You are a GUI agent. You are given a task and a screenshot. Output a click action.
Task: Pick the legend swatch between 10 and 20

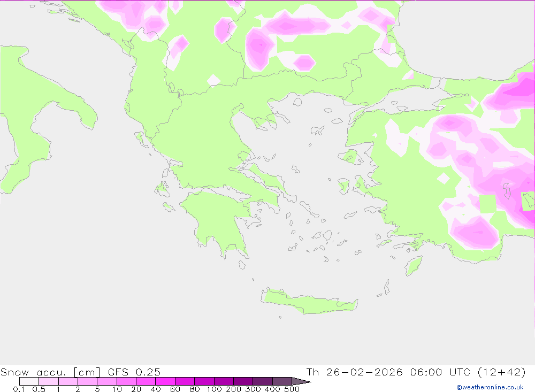point(126,381)
